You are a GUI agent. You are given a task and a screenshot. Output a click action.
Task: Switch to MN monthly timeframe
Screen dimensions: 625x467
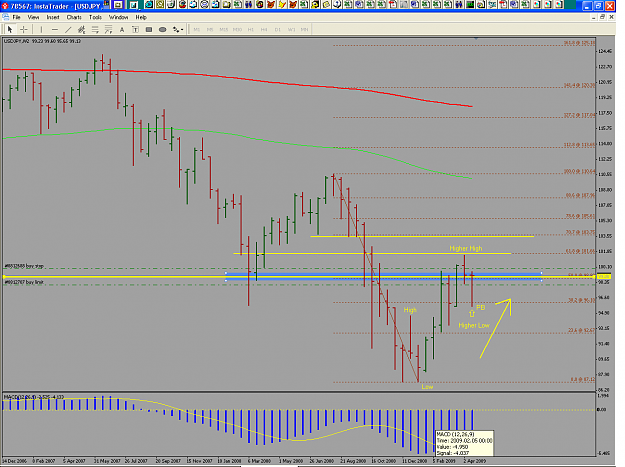tap(305, 29)
